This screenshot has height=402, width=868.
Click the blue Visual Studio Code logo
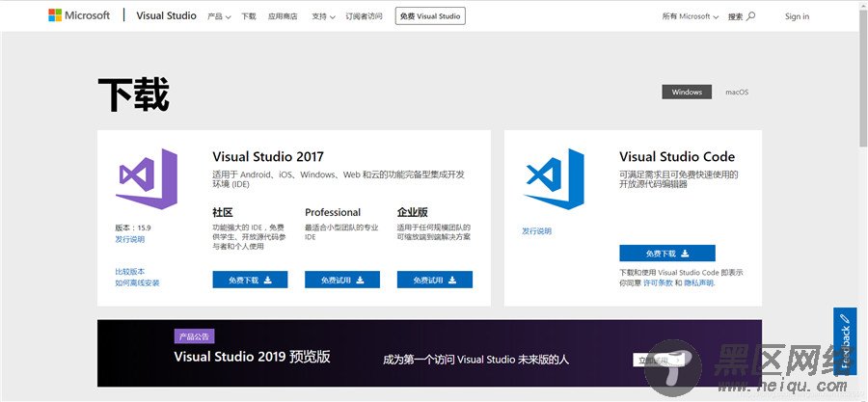pyautogui.click(x=554, y=178)
